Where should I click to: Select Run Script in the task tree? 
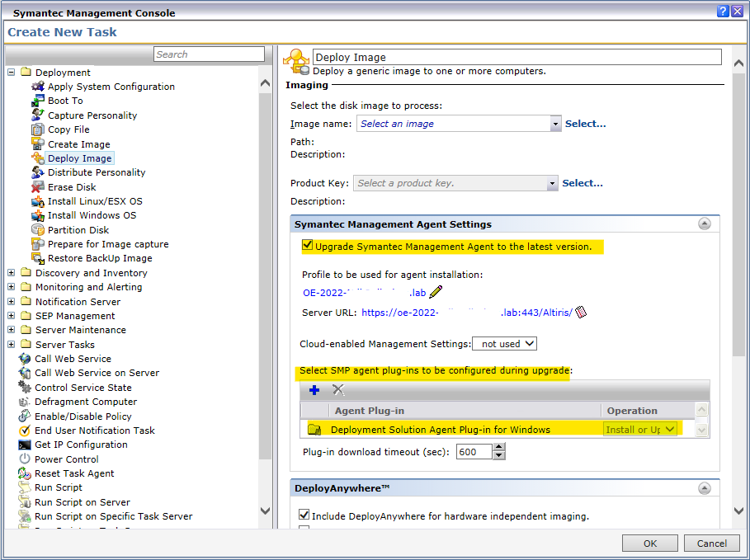58,487
